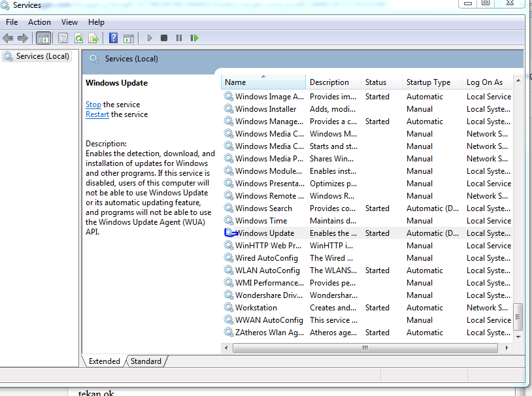Image resolution: width=532 pixels, height=396 pixels.
Task: Click the horizontal scrollbar right arrow
Action: pos(507,348)
